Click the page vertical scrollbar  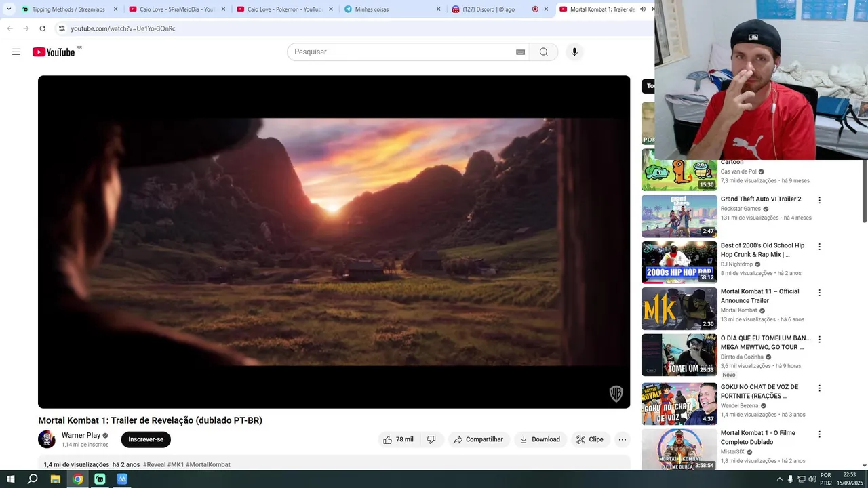coord(865,190)
